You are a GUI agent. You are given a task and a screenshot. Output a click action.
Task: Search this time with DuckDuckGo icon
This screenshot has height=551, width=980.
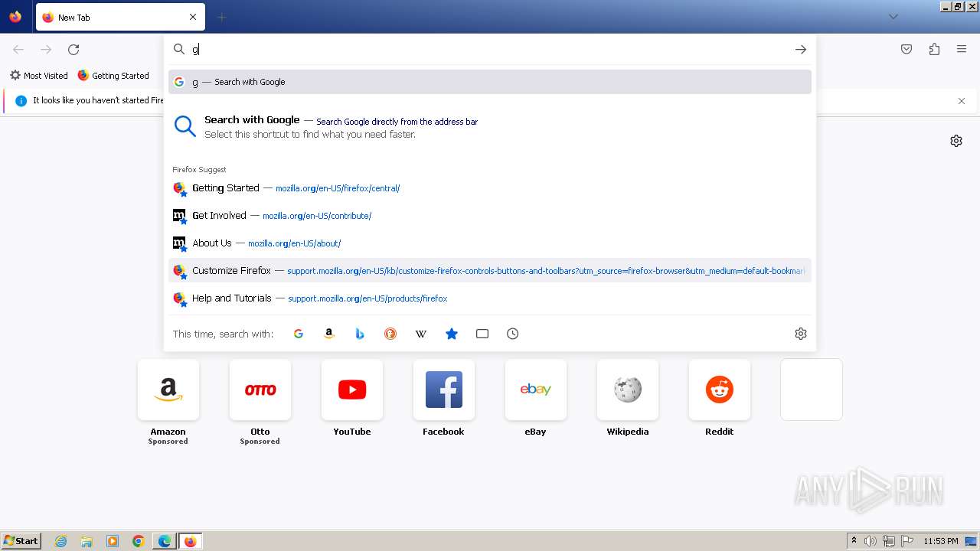[390, 334]
